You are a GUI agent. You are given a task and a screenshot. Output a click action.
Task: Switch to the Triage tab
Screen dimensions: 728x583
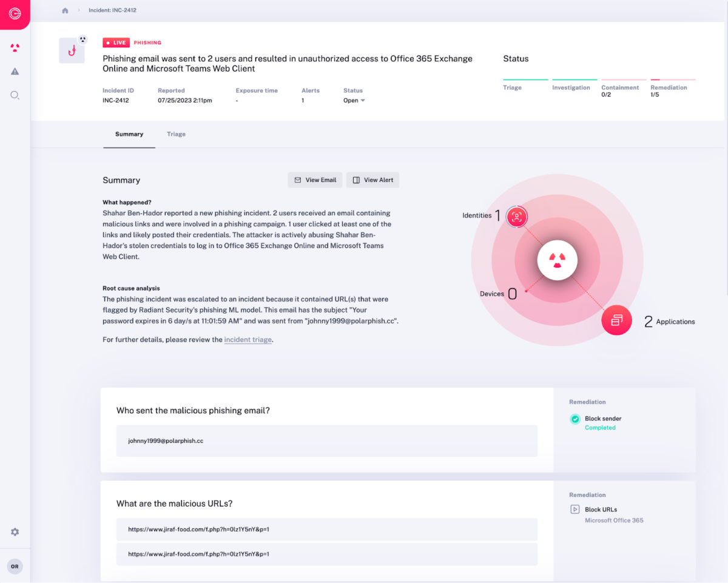(x=176, y=134)
